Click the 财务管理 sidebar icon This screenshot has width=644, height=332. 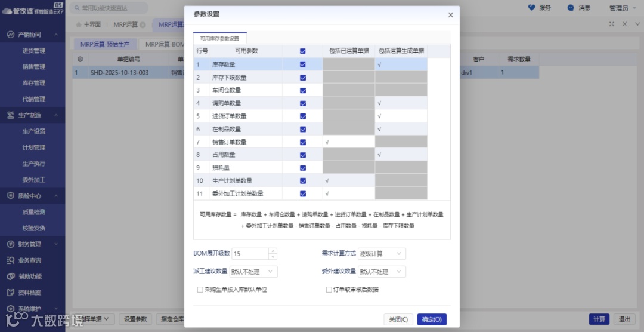[x=11, y=244]
